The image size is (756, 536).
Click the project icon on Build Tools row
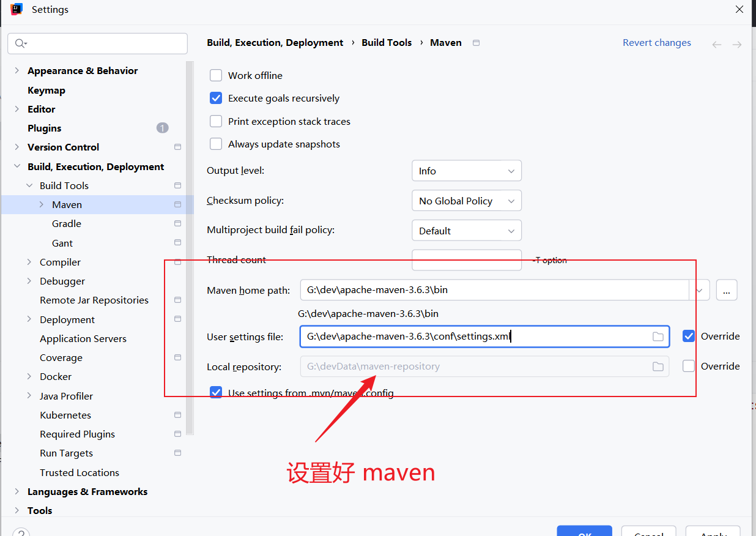pyautogui.click(x=178, y=185)
